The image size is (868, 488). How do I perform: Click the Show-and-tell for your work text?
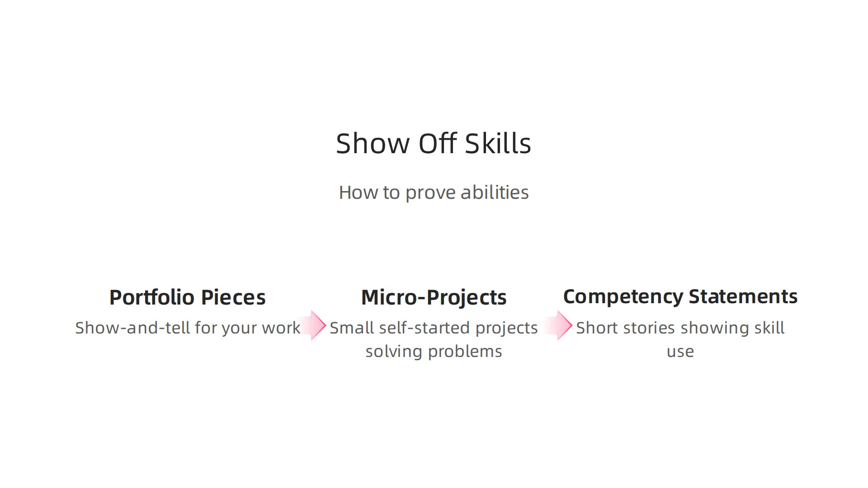188,328
